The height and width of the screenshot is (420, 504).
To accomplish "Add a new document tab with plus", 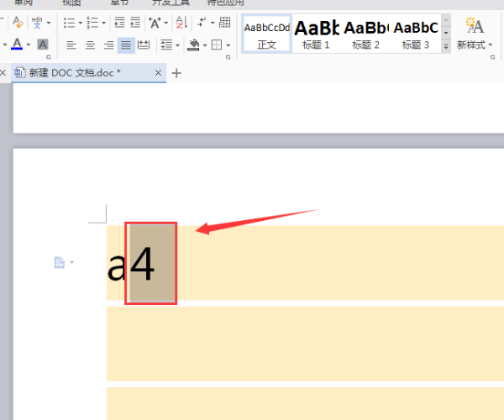I will [176, 73].
